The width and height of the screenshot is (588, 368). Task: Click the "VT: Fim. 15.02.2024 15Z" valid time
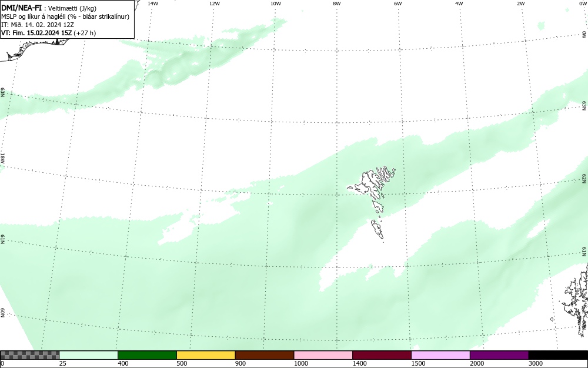click(x=36, y=33)
